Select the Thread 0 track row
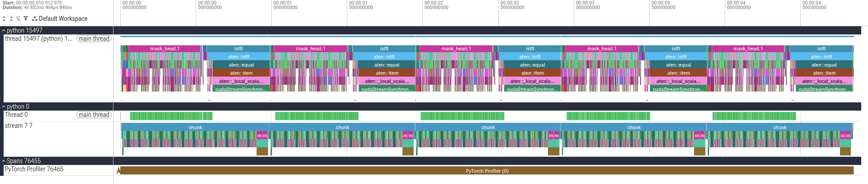The width and height of the screenshot is (868, 184). click(58, 116)
